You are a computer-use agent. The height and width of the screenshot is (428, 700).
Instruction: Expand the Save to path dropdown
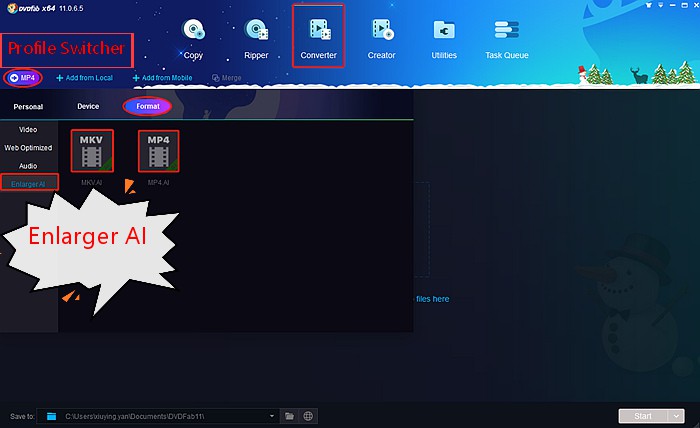pos(271,416)
